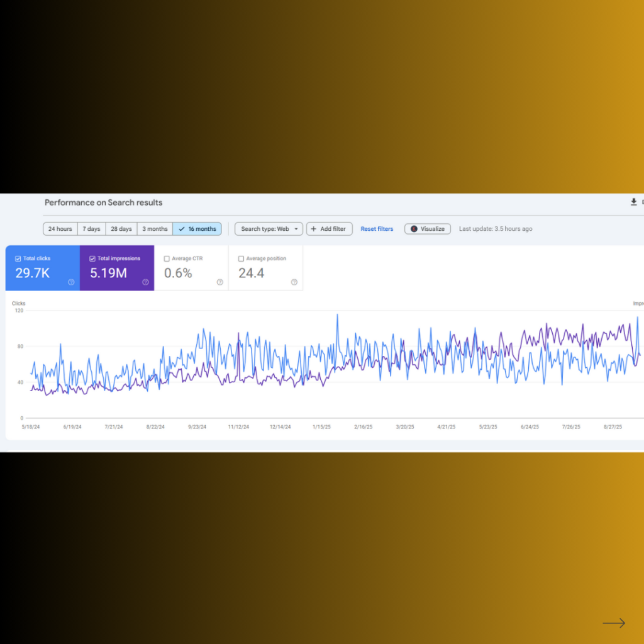
Task: Select the 7 days date range
Action: coord(91,229)
